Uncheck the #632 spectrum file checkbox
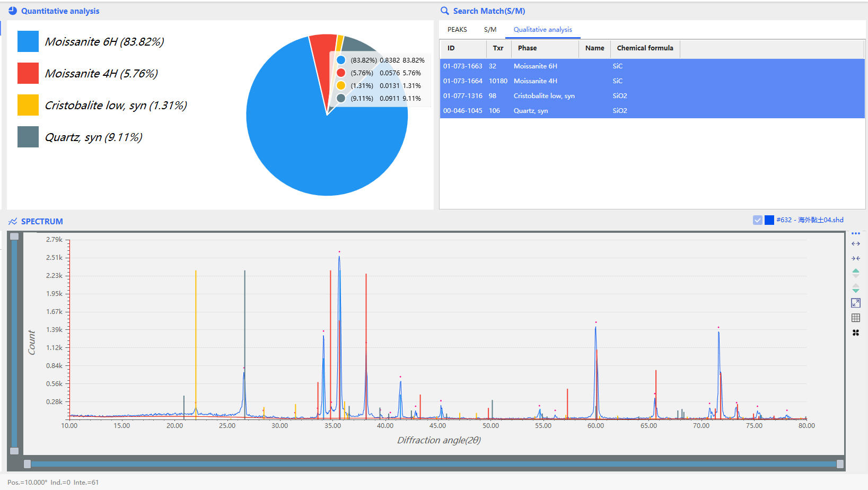Image resolution: width=868 pixels, height=490 pixels. tap(757, 220)
